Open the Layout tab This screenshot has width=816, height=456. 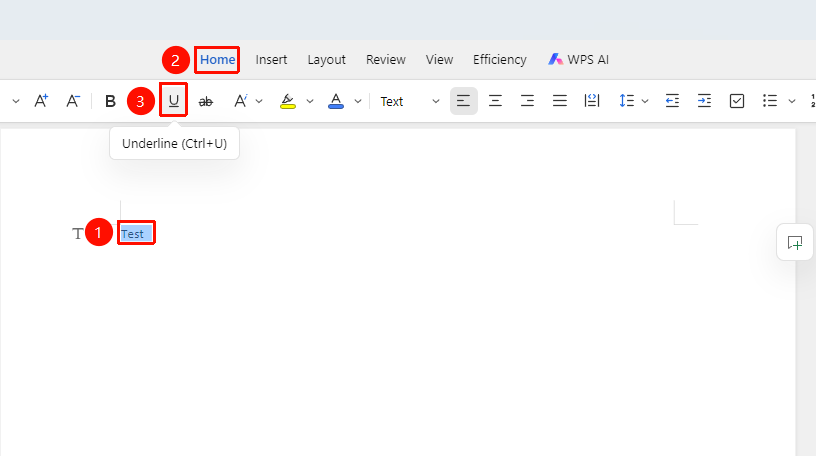[326, 60]
